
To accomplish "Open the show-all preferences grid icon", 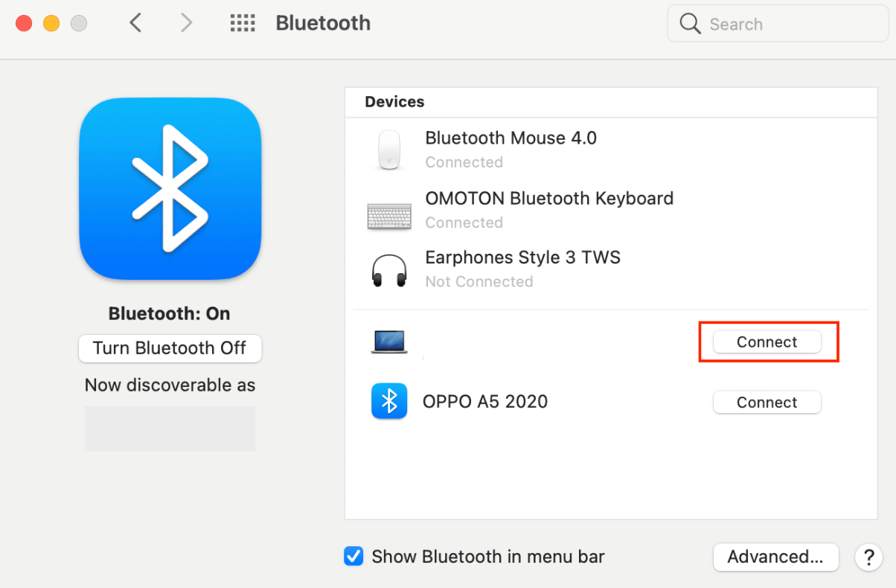I will (x=243, y=23).
